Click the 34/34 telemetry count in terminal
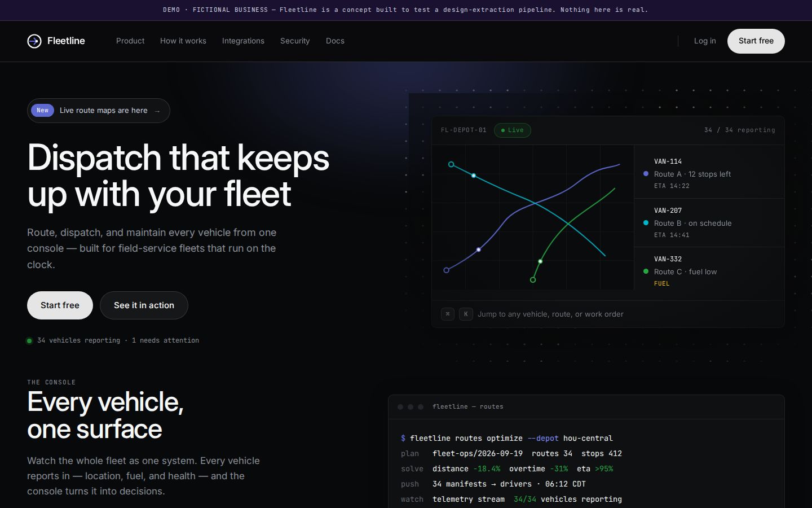Screen dimensions: 812x508 pos(525,500)
